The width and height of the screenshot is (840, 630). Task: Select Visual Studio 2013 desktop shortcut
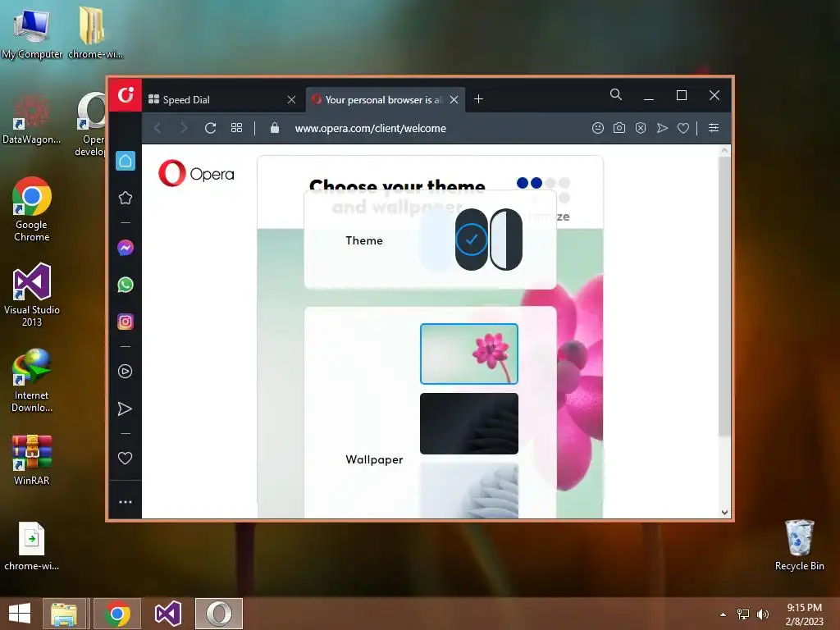pyautogui.click(x=32, y=294)
